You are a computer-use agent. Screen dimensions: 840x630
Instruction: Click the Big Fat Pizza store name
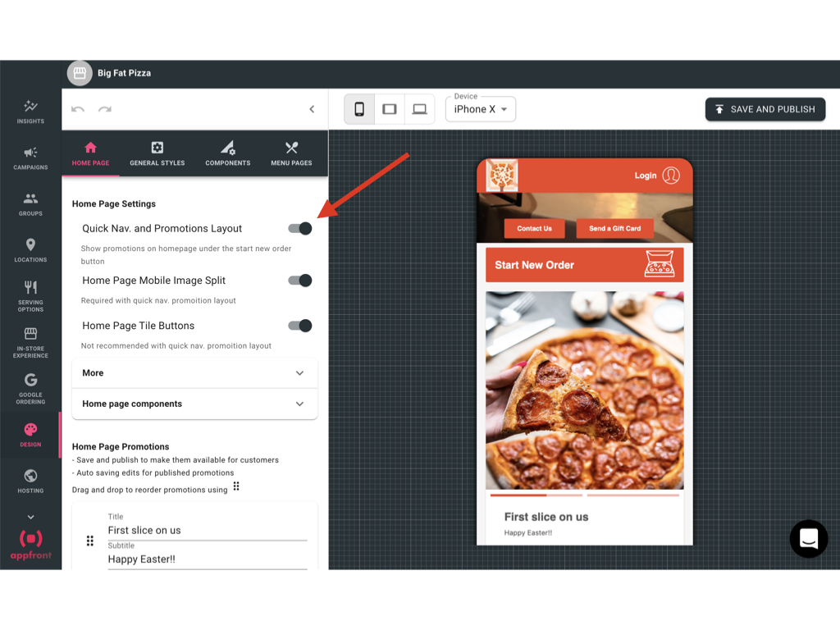[x=125, y=73]
